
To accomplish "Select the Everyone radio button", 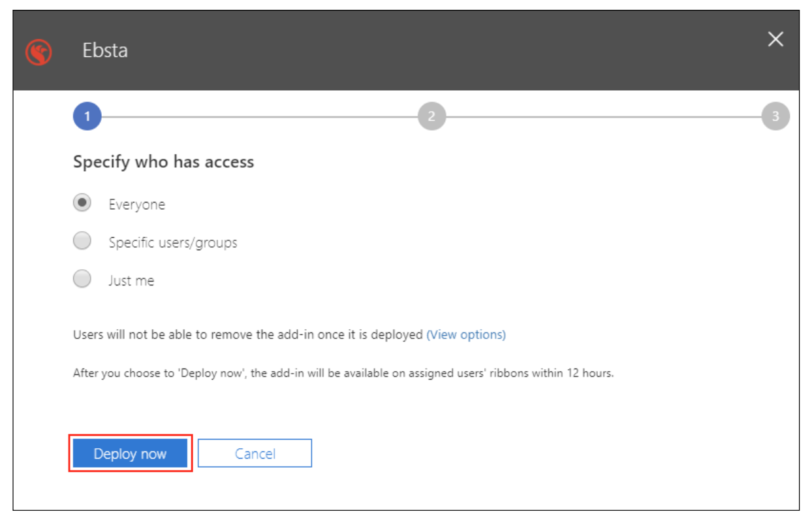I will pyautogui.click(x=82, y=203).
